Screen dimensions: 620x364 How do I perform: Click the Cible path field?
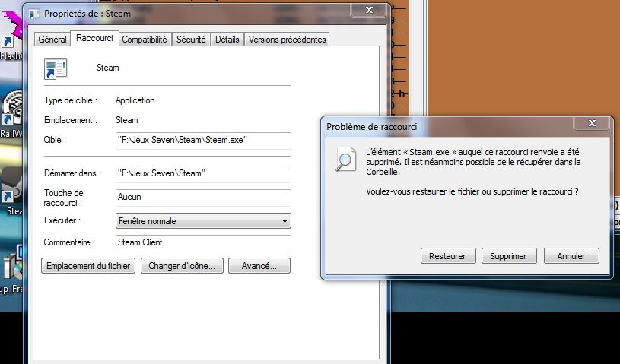click(x=203, y=141)
